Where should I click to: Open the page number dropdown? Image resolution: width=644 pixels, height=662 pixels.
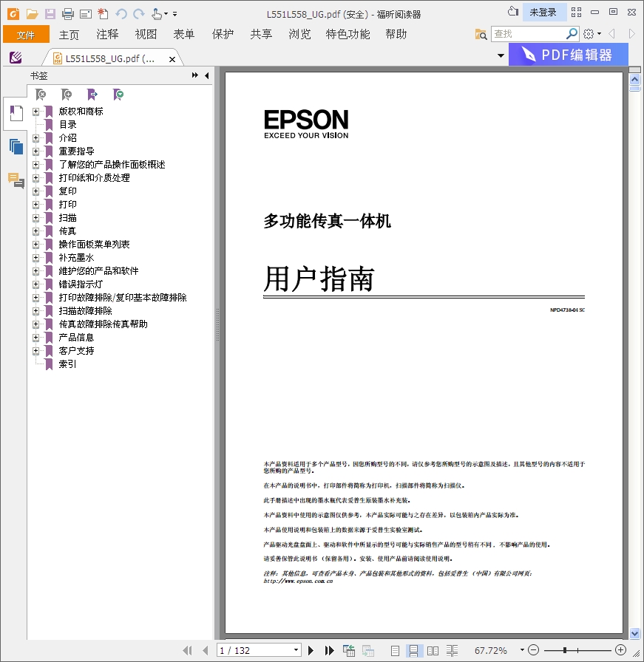point(296,650)
